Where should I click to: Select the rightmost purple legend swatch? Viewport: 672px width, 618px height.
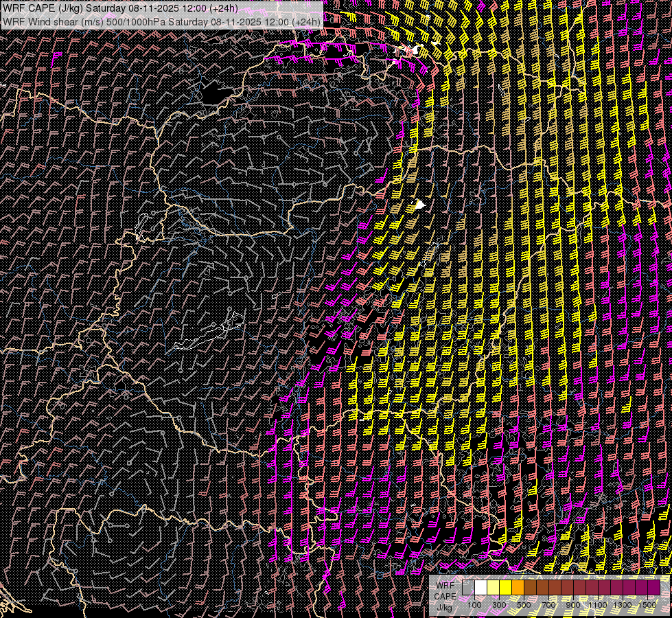coord(653,588)
